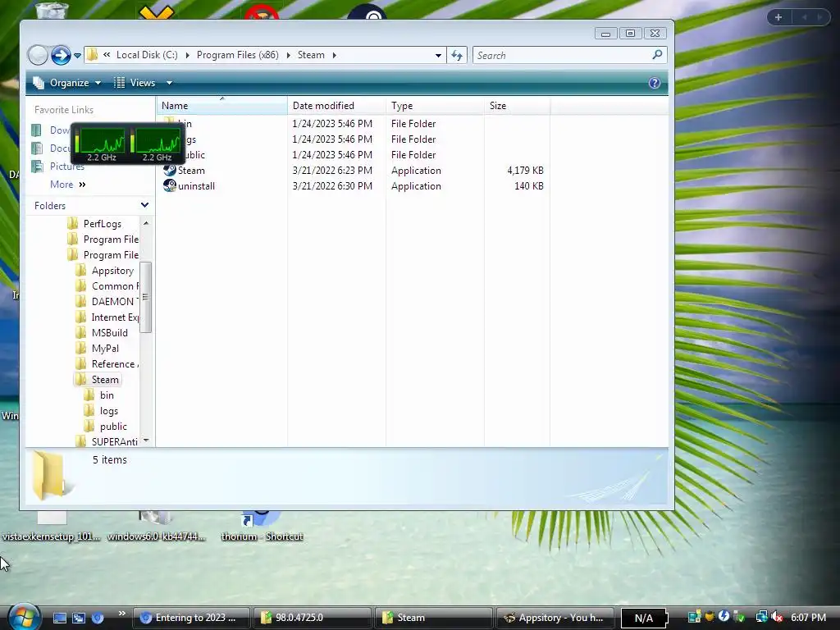840x630 pixels.
Task: Open the recent pages dropdown arrow
Action: coord(77,55)
